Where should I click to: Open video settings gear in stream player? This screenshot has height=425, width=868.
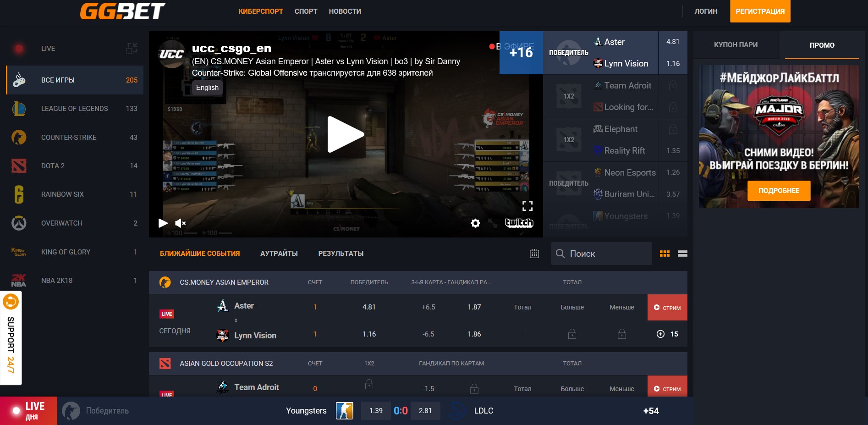[x=475, y=223]
